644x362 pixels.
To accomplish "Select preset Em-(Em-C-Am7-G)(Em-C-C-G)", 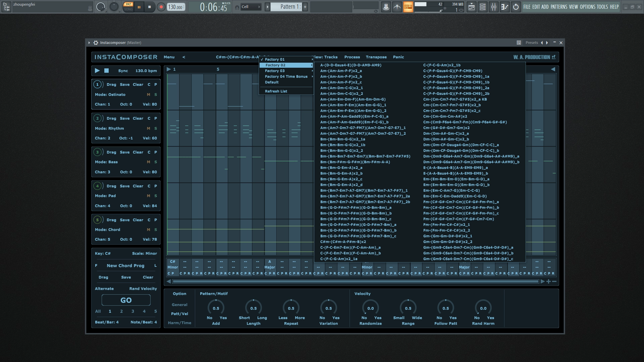I will [451, 190].
